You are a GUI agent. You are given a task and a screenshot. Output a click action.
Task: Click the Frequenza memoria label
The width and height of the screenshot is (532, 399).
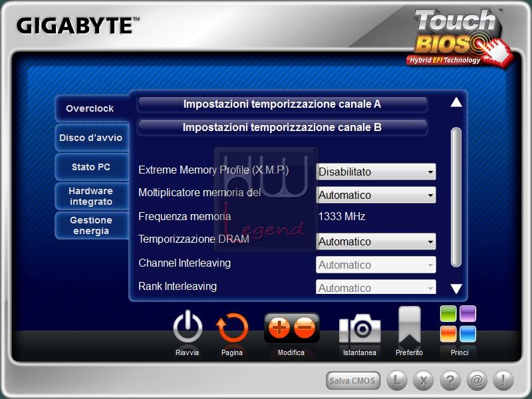click(185, 217)
